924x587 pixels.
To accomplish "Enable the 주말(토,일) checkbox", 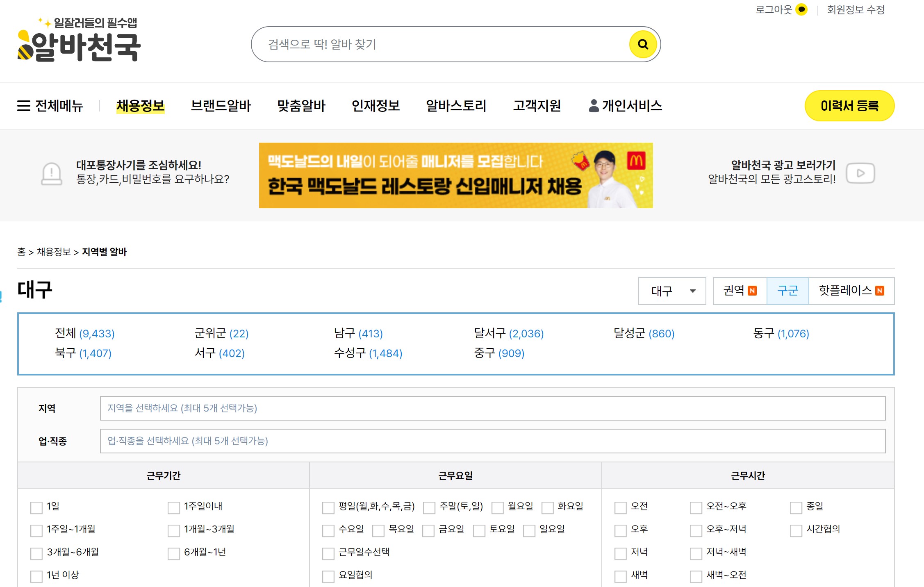I will pos(429,507).
